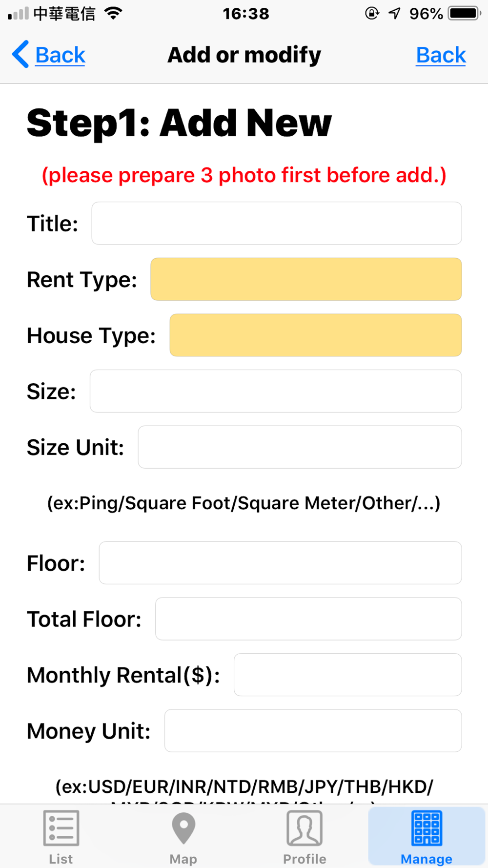488x868 pixels.
Task: Tap the location arrow status icon
Action: [x=394, y=13]
